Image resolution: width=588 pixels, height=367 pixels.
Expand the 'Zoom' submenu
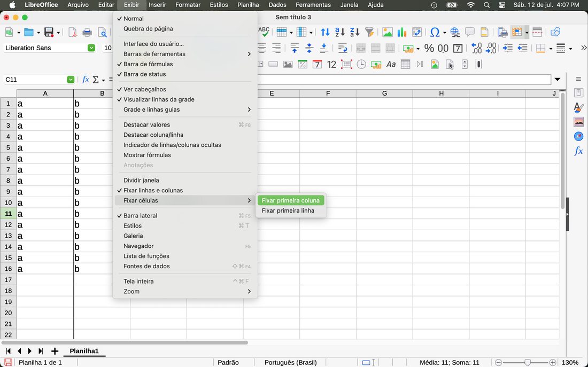click(185, 291)
